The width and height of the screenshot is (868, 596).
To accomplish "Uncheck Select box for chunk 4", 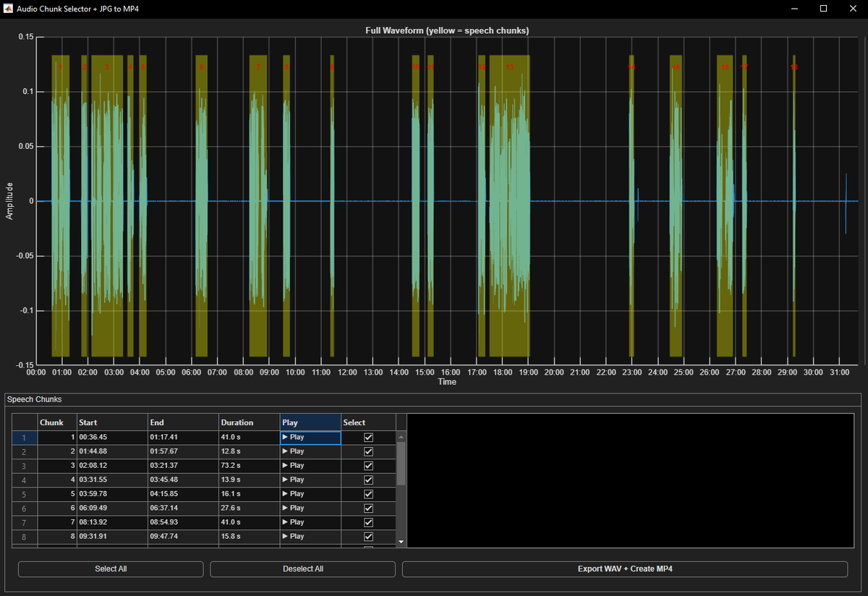I will pos(369,480).
